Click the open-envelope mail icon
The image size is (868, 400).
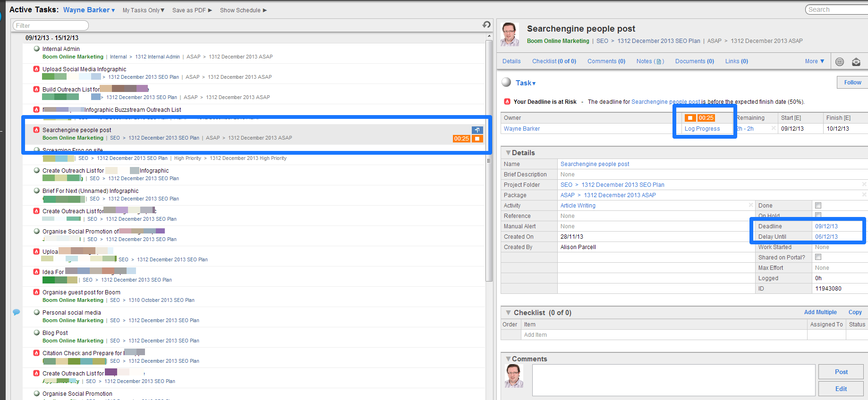point(856,62)
